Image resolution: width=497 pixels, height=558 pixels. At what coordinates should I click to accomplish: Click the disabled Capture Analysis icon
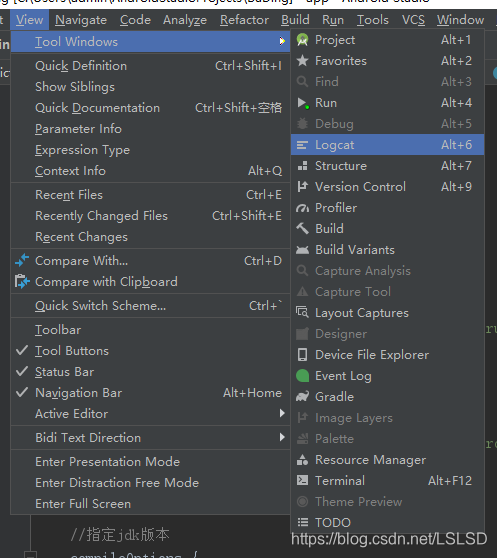coord(302,271)
